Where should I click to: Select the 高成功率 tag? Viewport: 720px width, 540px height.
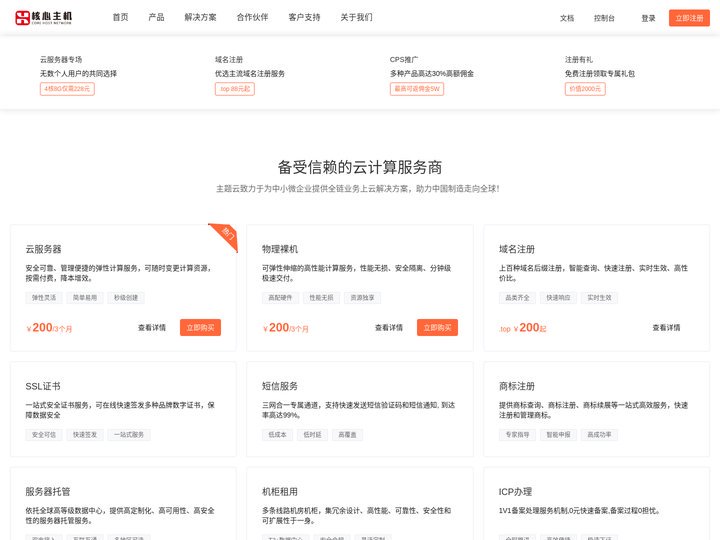pyautogui.click(x=599, y=434)
